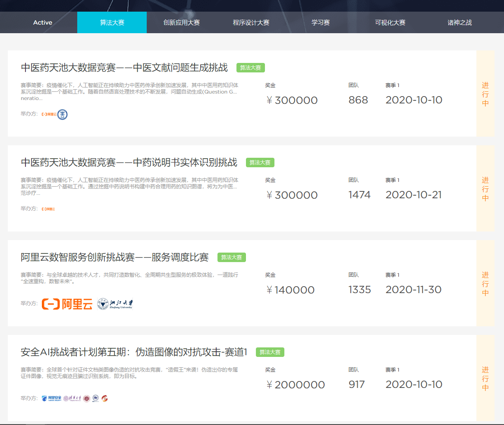Open 阿里云数智服务创新挑战赛 服务调度比赛 title
504x425 pixels.
coord(115,257)
